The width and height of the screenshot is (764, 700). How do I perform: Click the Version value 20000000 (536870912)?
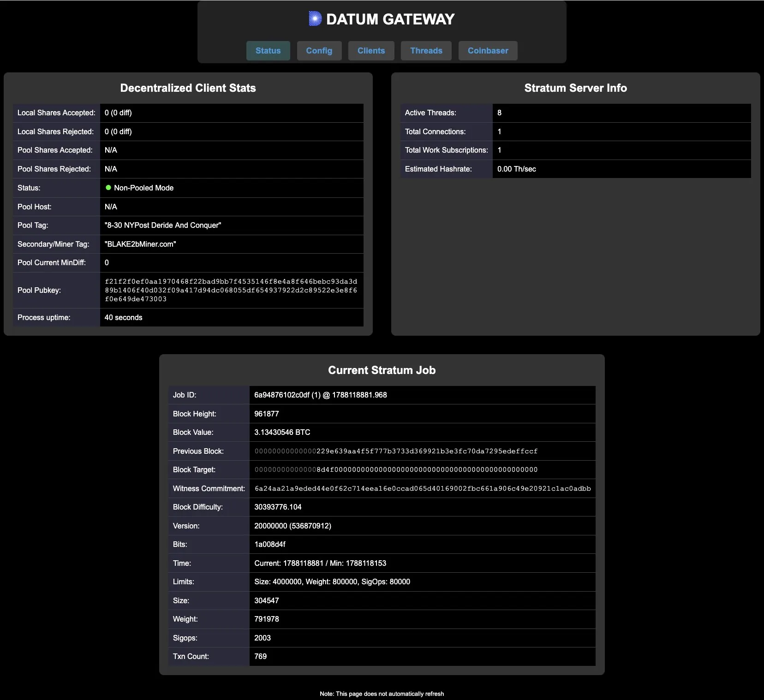pos(293,526)
